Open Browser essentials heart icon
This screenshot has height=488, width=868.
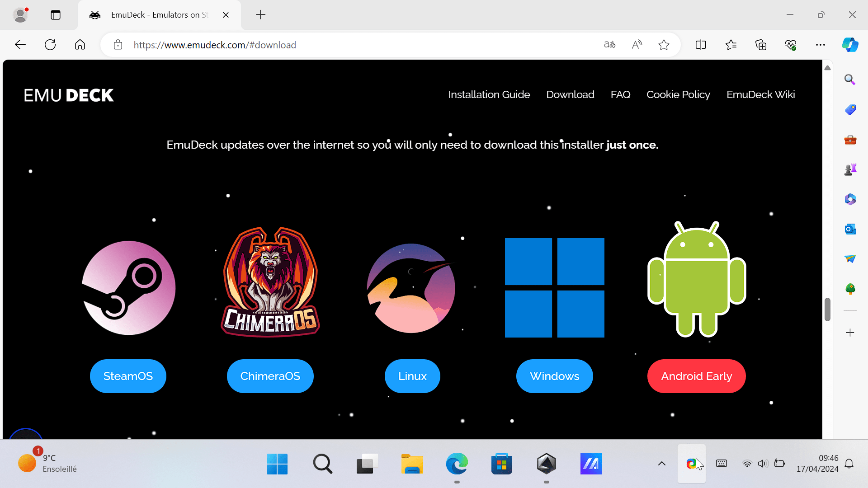[791, 45]
